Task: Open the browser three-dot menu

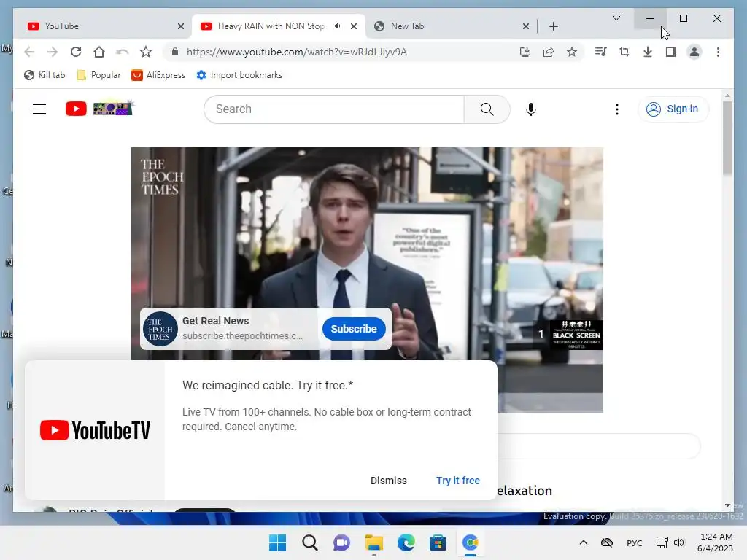Action: tap(718, 52)
